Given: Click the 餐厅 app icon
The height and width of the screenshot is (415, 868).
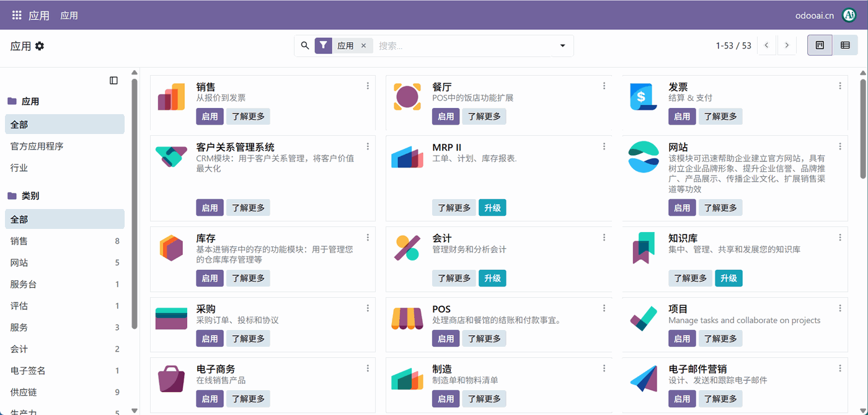Looking at the screenshot, I should point(407,97).
